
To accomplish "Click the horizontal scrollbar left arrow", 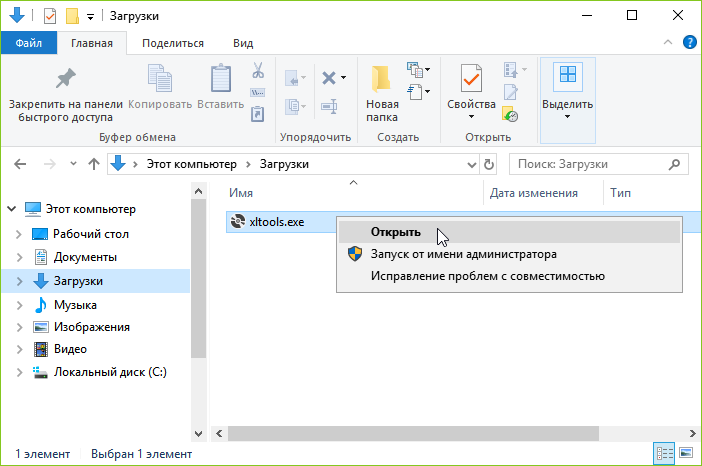I will coord(219,433).
